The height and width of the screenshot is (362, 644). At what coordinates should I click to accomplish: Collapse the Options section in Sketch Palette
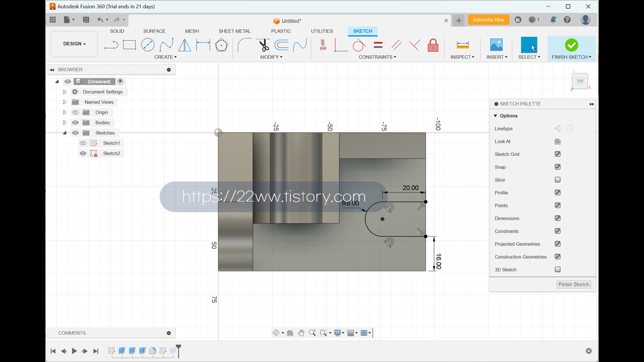tap(496, 116)
